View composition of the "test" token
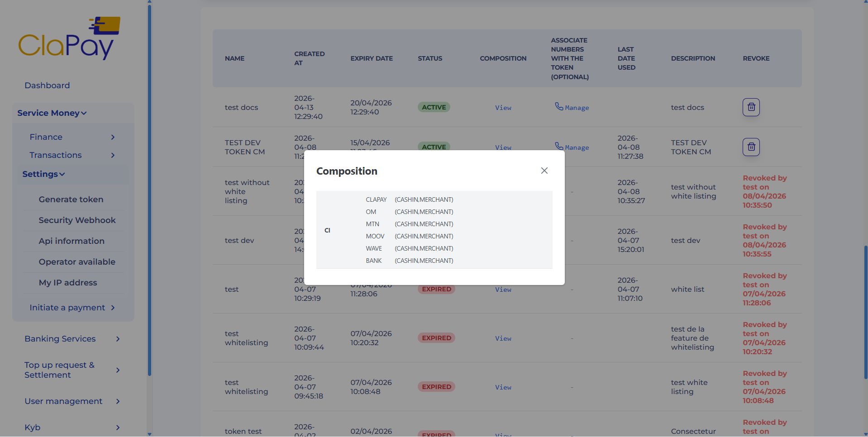This screenshot has width=868, height=437. click(x=503, y=289)
